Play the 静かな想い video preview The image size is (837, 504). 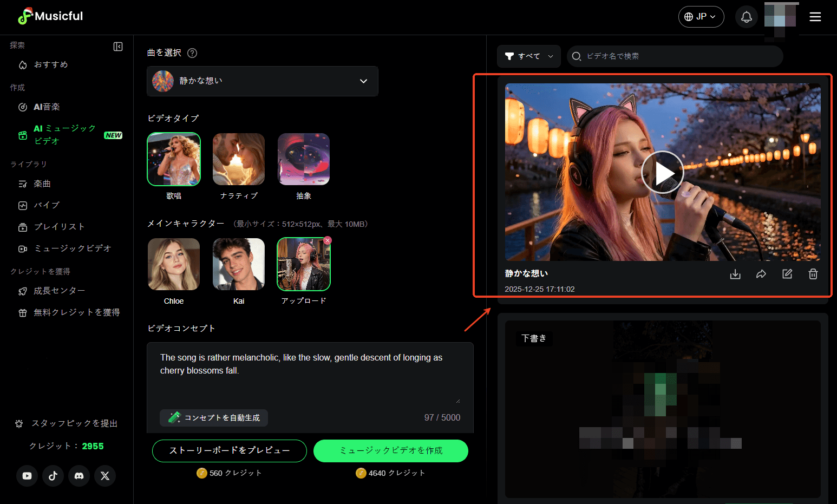[x=662, y=173]
